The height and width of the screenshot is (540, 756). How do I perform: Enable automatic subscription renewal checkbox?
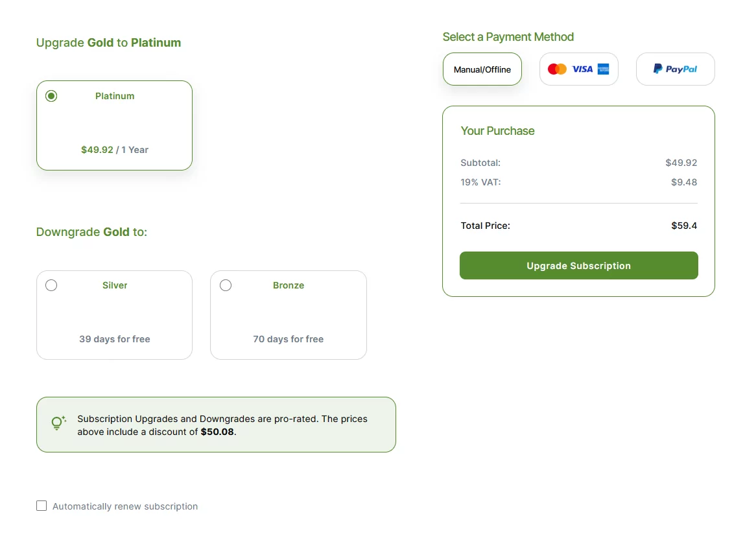(41, 506)
